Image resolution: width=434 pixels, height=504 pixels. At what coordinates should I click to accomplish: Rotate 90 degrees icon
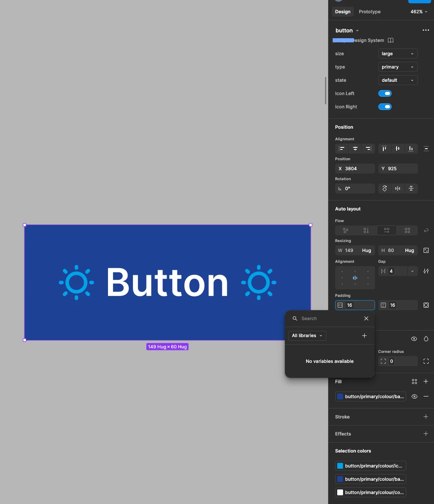pyautogui.click(x=385, y=188)
